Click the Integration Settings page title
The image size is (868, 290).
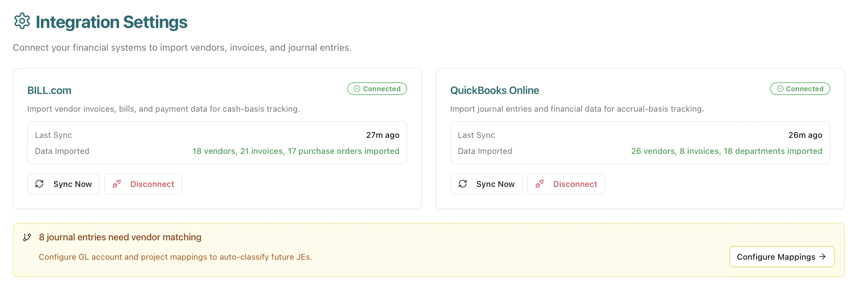(x=111, y=22)
